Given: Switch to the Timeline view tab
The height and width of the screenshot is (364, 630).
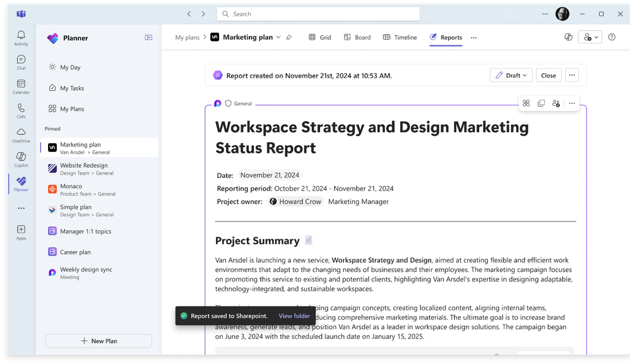Looking at the screenshot, I should 400,37.
